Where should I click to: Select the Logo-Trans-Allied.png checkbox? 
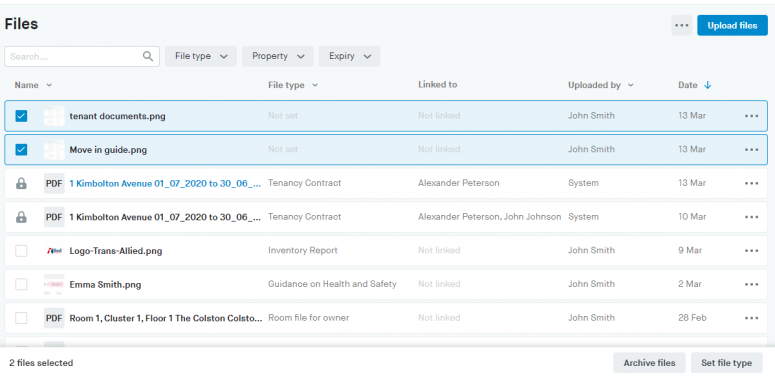click(x=21, y=251)
